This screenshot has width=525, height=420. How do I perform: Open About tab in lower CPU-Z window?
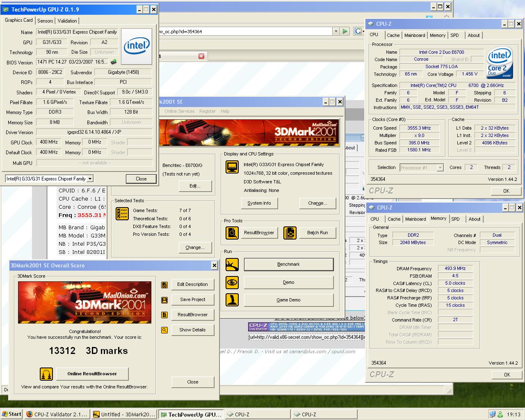tap(474, 219)
